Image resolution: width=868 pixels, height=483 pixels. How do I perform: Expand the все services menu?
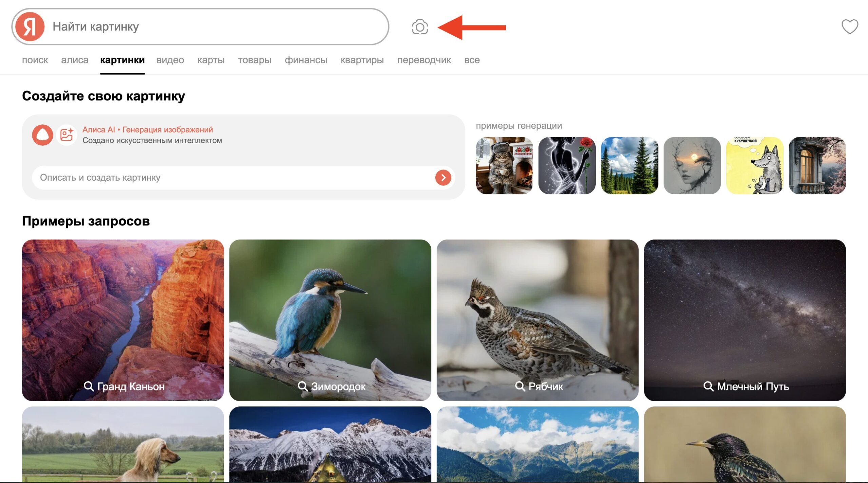[x=472, y=60]
